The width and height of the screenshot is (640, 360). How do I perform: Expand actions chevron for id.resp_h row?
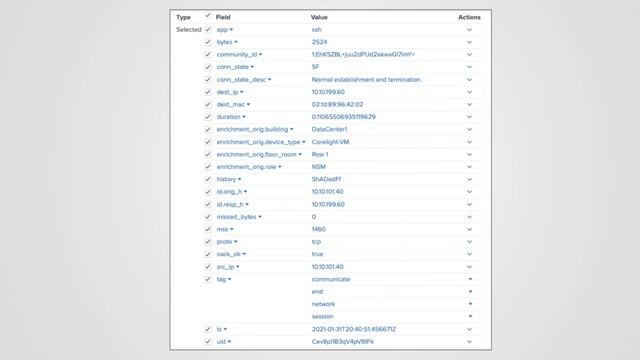[469, 204]
